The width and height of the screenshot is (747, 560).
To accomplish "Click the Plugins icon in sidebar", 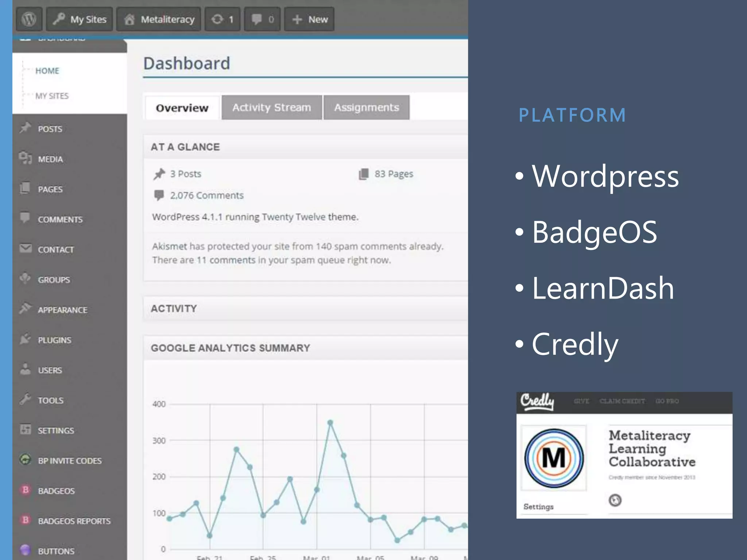I will [x=25, y=339].
